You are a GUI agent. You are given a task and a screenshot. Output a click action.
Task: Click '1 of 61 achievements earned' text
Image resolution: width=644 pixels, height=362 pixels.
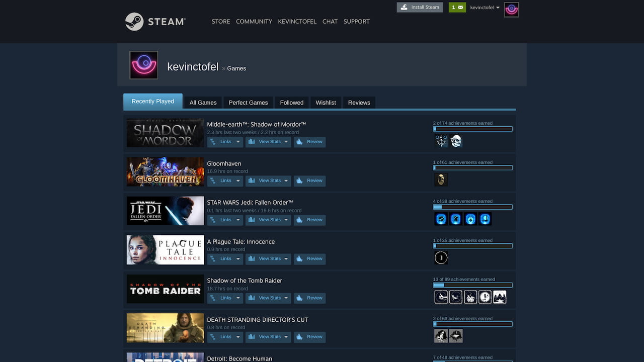pyautogui.click(x=463, y=162)
